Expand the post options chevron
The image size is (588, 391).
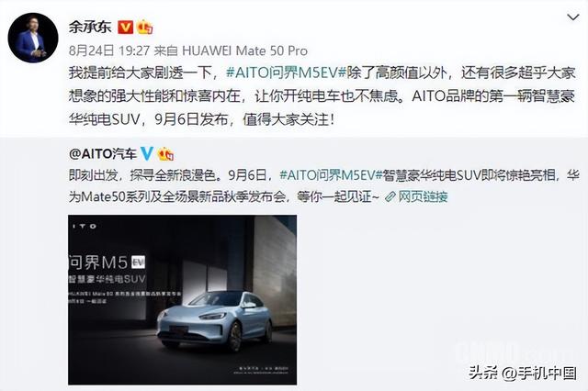(x=572, y=17)
